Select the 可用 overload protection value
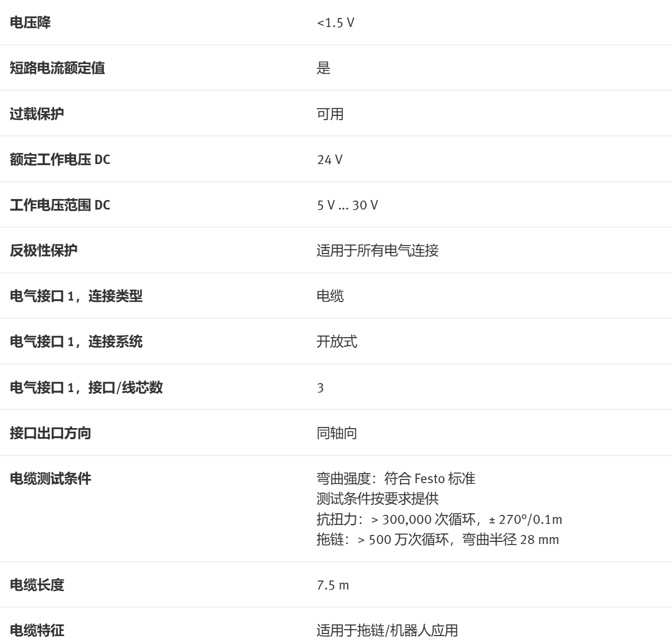 tap(330, 114)
